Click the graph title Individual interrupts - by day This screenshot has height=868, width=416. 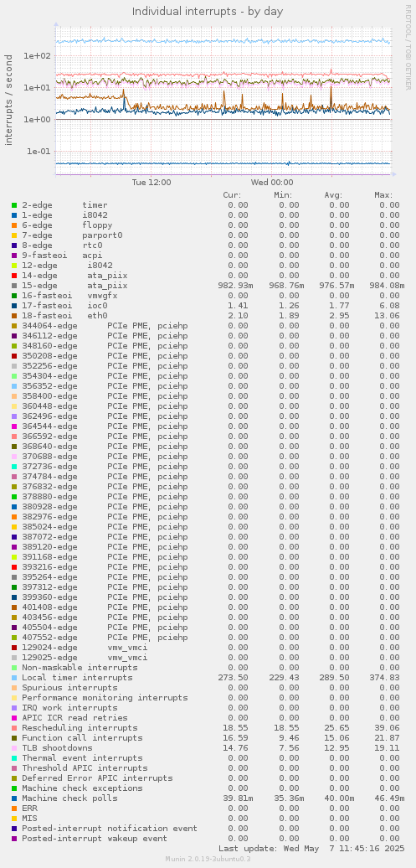[208, 11]
